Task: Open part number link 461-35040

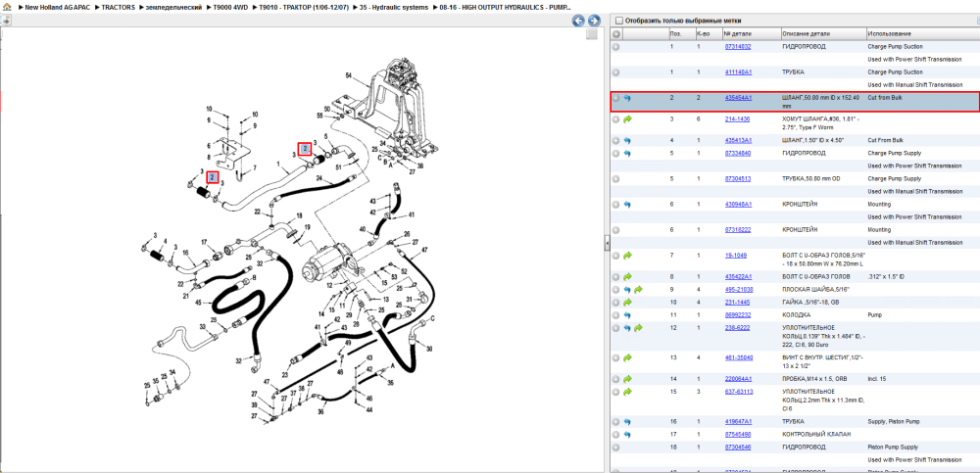Action: (739, 358)
